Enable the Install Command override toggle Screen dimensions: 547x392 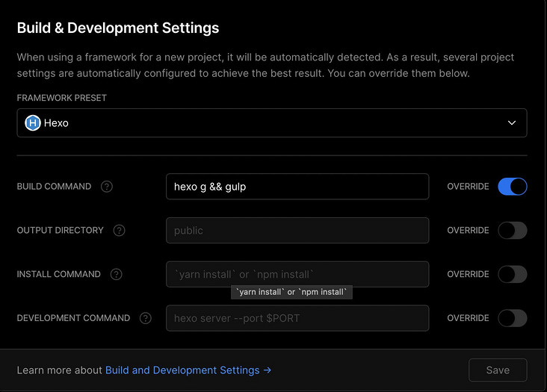pos(513,274)
